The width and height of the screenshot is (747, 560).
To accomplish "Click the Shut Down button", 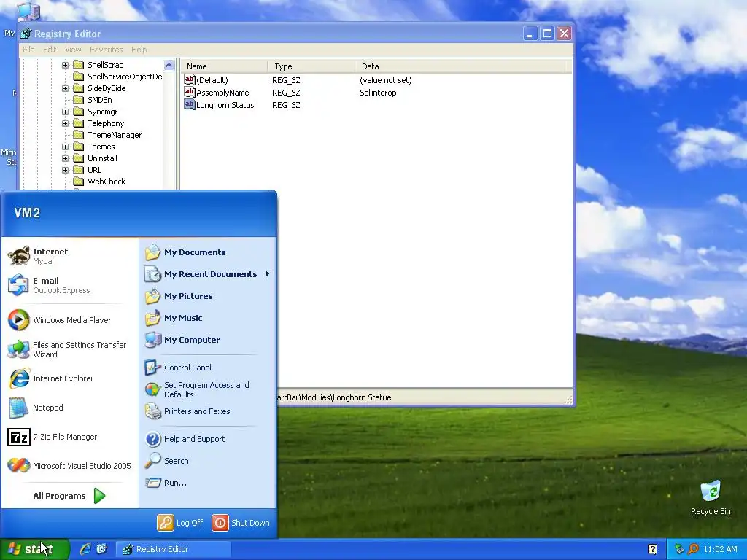I will (241, 522).
